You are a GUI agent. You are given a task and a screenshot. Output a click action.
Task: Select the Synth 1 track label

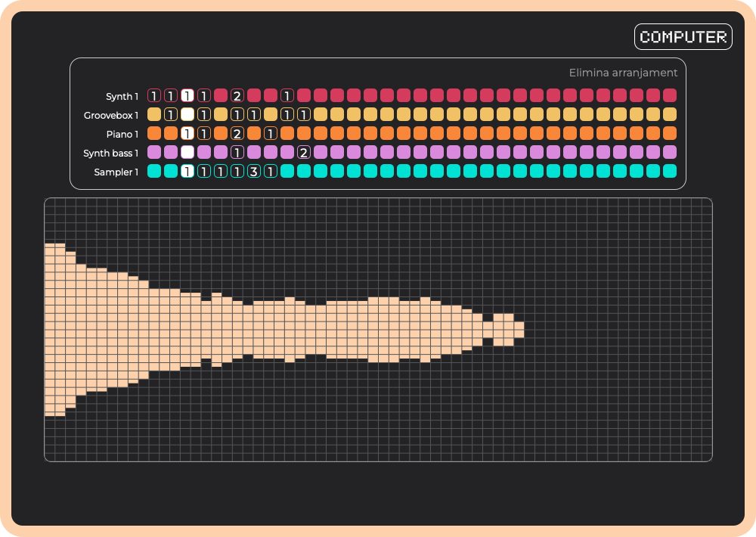122,96
